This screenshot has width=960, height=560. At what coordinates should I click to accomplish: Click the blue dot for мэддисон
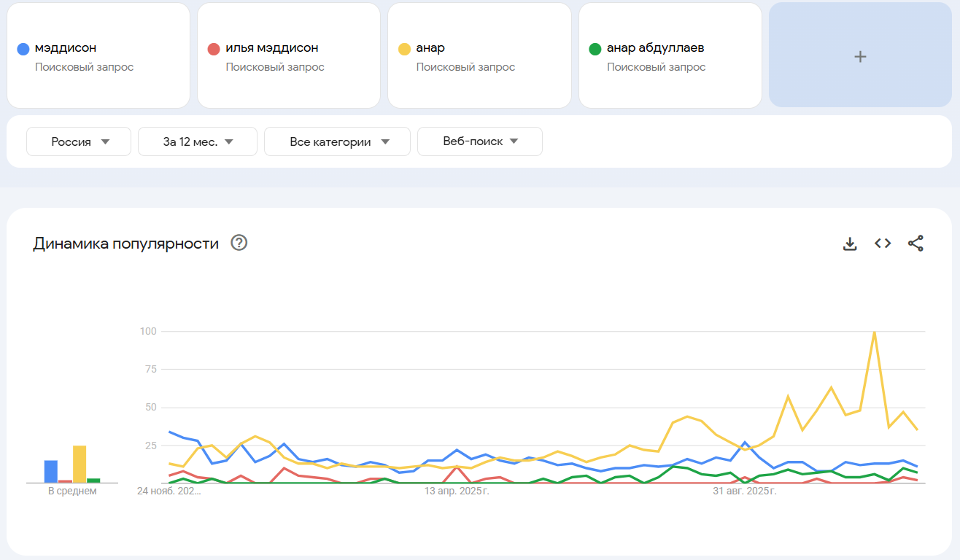23,50
